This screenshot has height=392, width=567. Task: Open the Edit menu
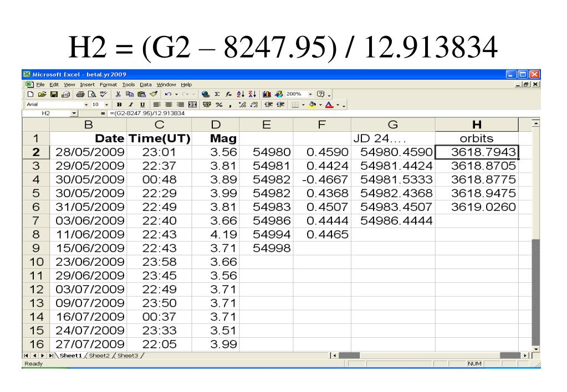tap(54, 85)
